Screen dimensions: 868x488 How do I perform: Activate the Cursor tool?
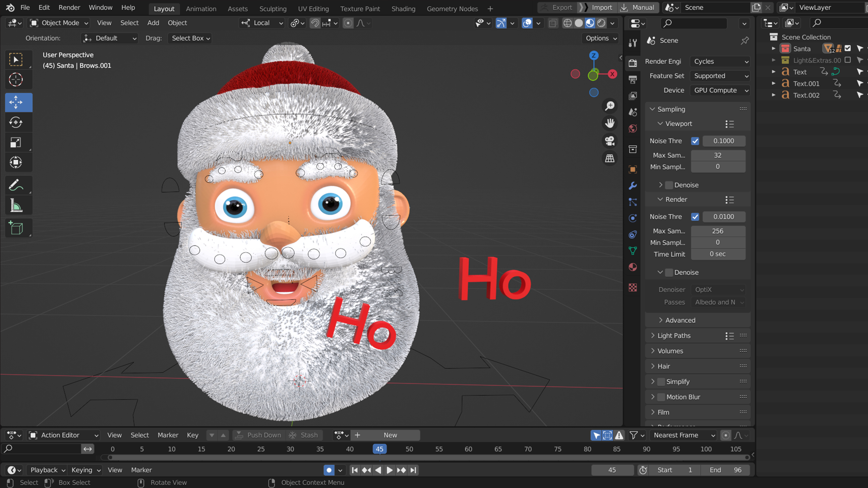pyautogui.click(x=16, y=80)
